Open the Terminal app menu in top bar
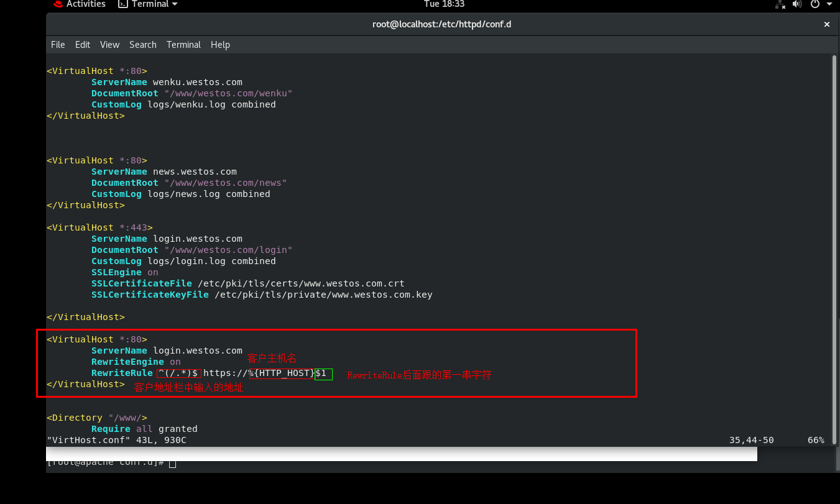The height and width of the screenshot is (504, 840). [x=148, y=4]
